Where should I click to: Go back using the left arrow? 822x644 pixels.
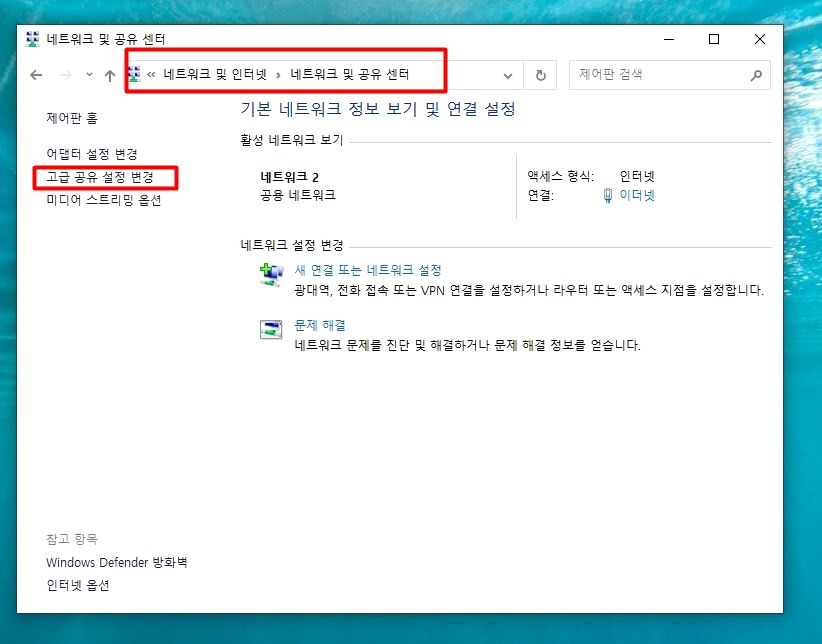(x=36, y=75)
